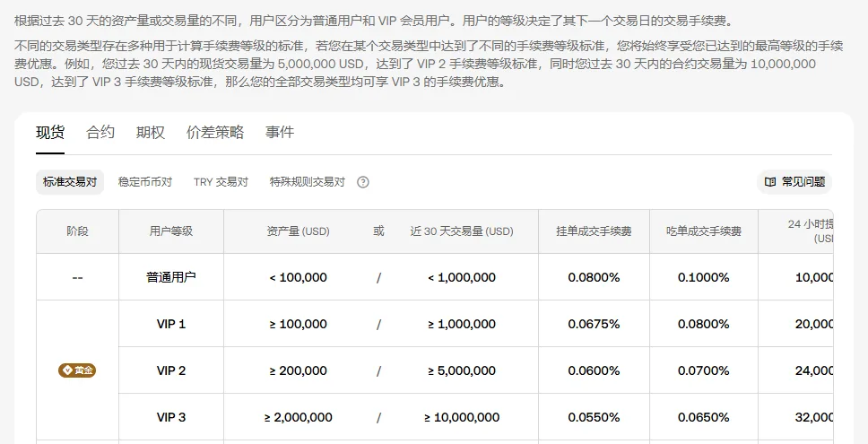Screen dimensions: 868x444
Task: Click 挂单成交手续费 column header
Action: [x=594, y=231]
